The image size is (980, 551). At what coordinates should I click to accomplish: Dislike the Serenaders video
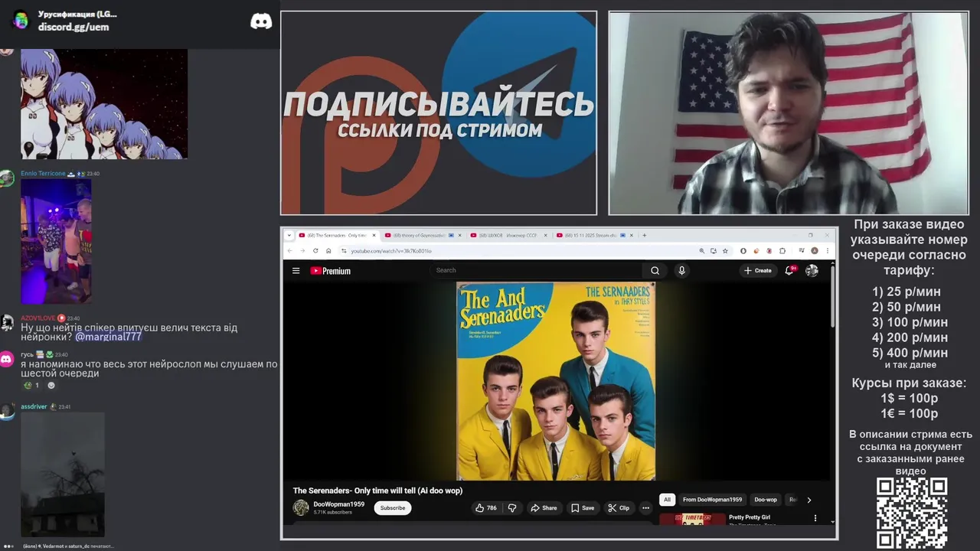512,508
